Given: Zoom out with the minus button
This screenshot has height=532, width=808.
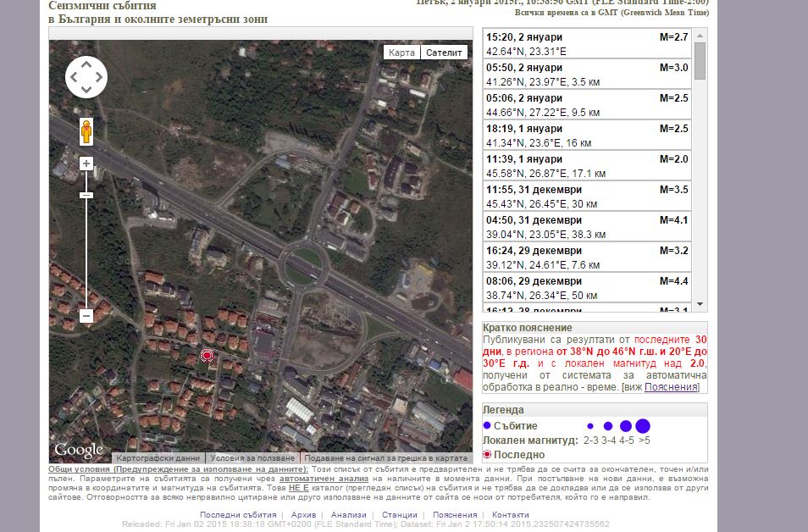Looking at the screenshot, I should click(86, 316).
